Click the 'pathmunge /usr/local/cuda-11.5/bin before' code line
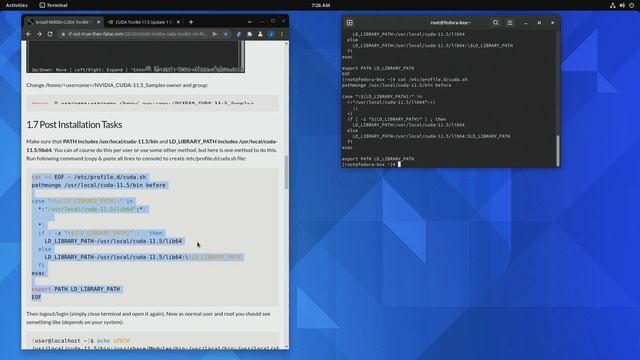The image size is (640, 360). pos(99,185)
